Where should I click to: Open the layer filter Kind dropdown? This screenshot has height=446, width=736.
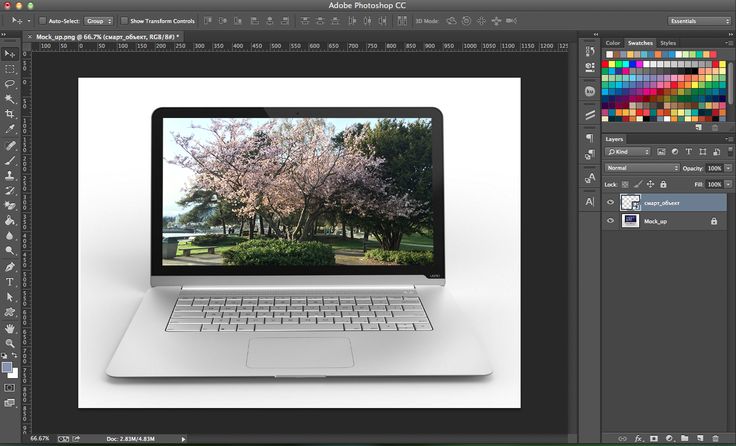[x=628, y=152]
